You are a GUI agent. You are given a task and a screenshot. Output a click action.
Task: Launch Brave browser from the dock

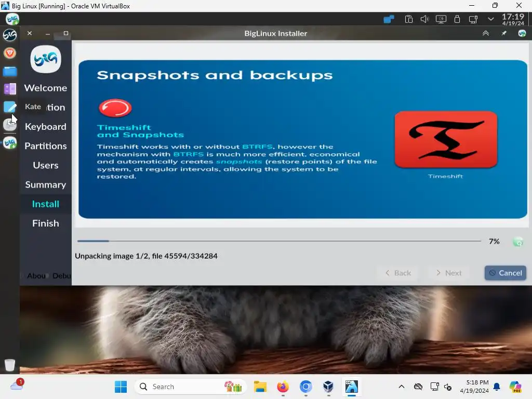pyautogui.click(x=10, y=53)
